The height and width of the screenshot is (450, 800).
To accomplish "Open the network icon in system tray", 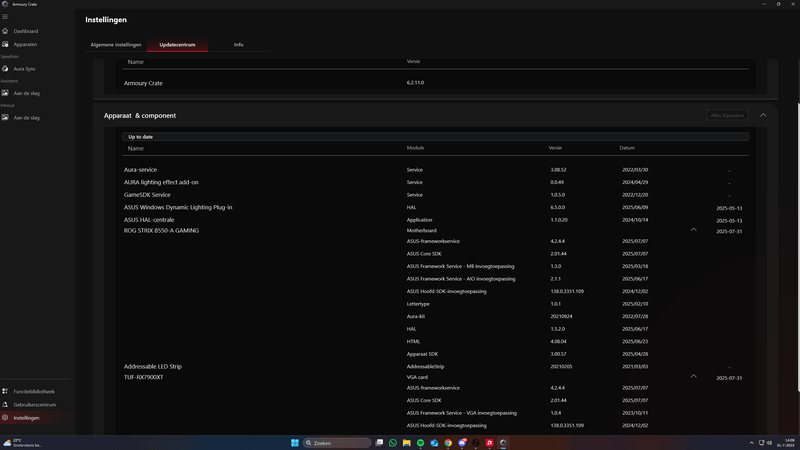I will point(762,443).
